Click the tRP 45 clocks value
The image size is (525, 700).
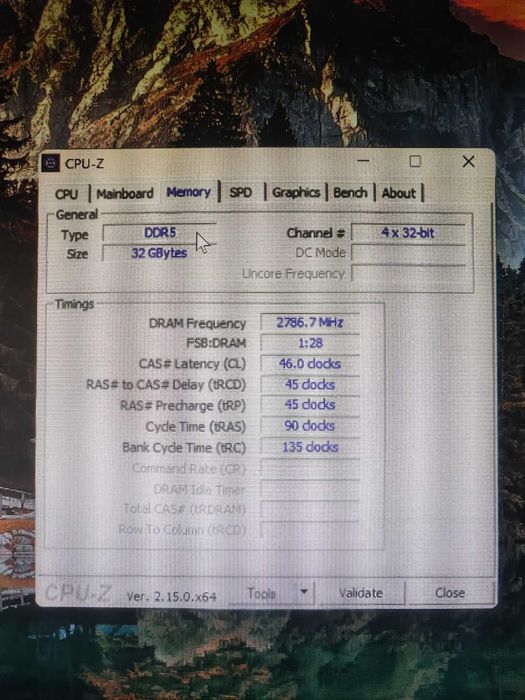310,405
